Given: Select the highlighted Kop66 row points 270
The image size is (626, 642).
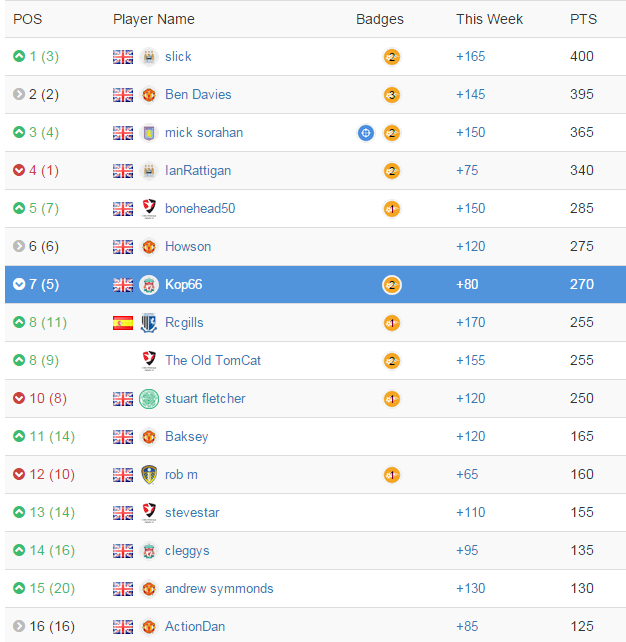Looking at the screenshot, I should click(x=582, y=284).
